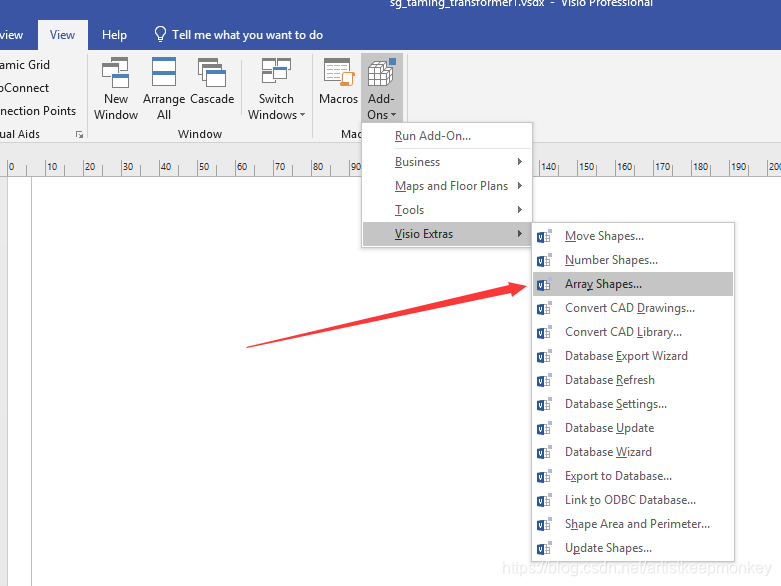Toggle the AutoConnect option
Viewport: 781px width, 586px height.
[24, 88]
